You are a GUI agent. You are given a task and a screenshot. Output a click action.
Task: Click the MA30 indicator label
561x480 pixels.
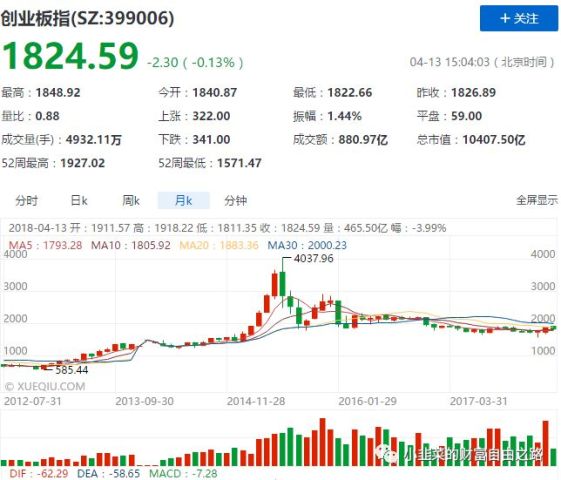307,245
